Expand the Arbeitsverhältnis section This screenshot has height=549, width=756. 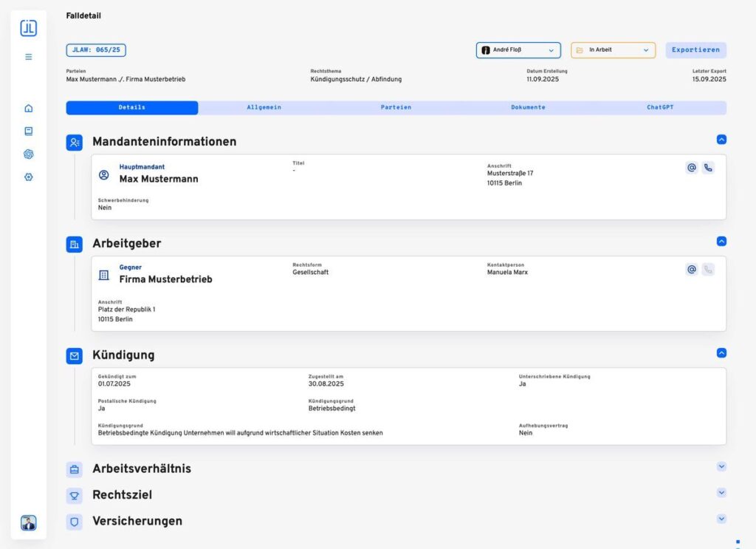[x=721, y=466]
